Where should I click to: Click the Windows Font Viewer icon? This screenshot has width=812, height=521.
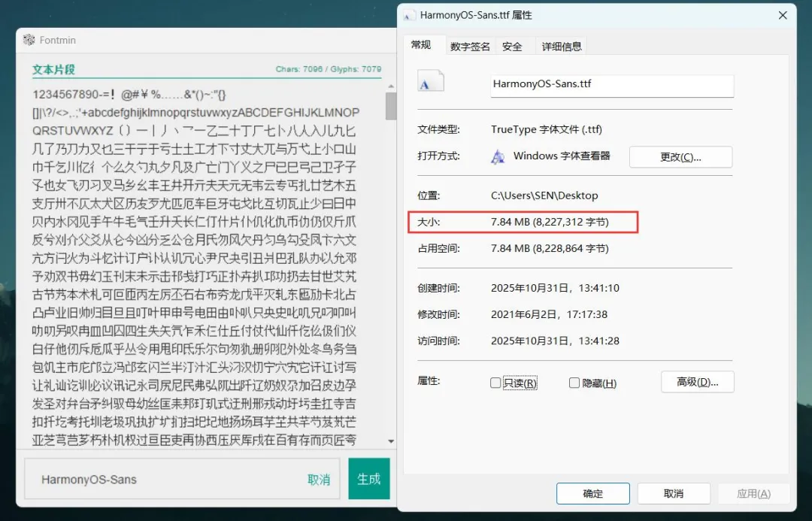click(x=498, y=156)
